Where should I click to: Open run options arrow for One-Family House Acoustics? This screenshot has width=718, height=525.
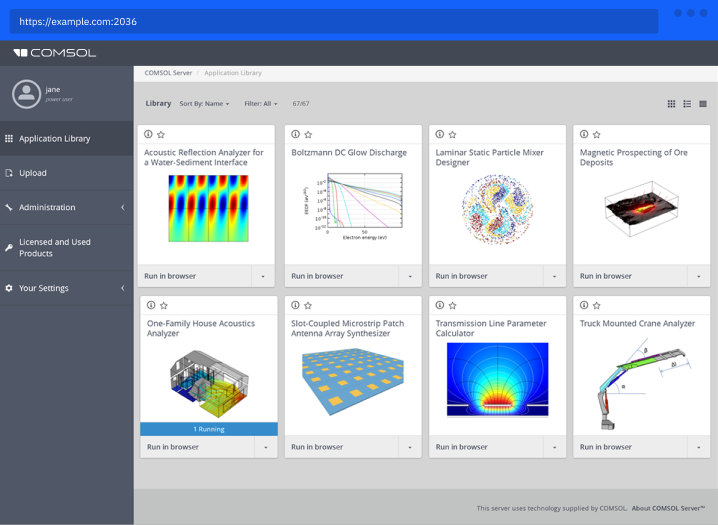[x=266, y=447]
